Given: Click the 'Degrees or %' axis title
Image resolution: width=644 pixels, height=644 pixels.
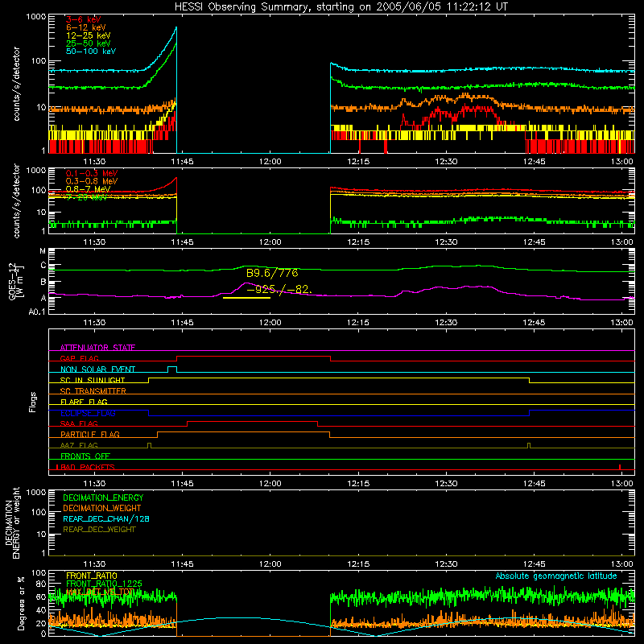Looking at the screenshot, I should (21, 603).
